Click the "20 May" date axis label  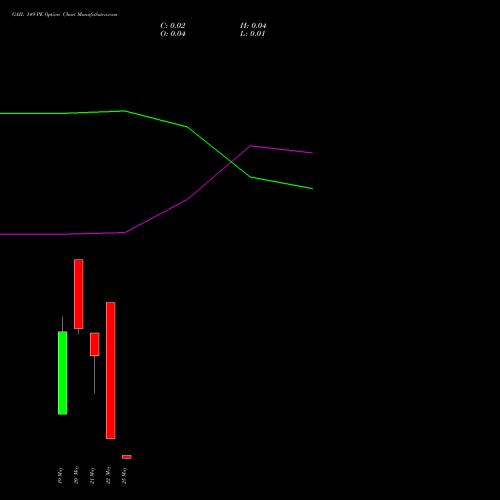(x=76, y=475)
